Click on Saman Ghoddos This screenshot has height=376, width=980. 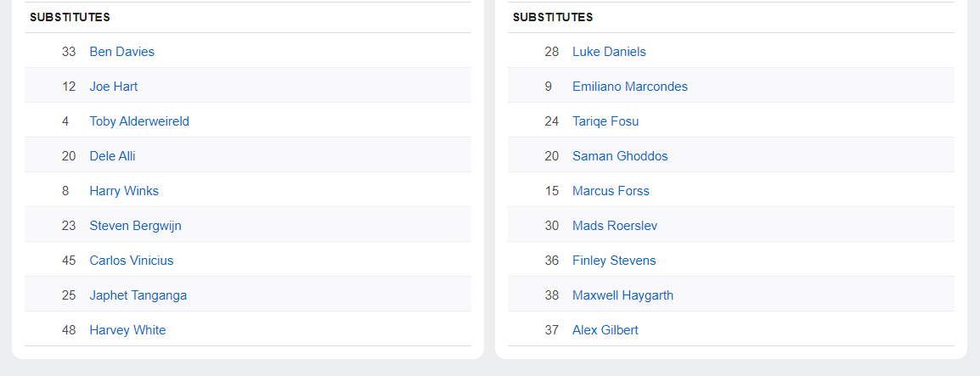[620, 156]
